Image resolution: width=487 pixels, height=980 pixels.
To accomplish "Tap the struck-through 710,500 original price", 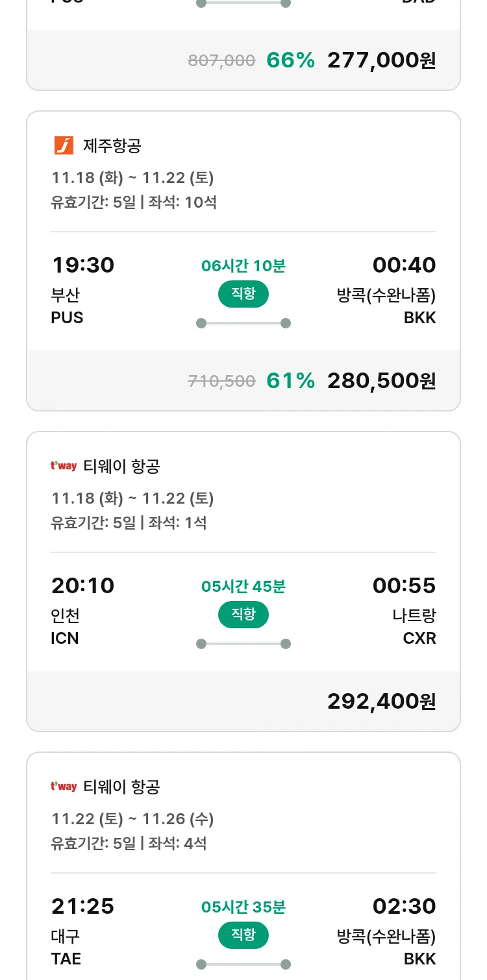I will [221, 382].
